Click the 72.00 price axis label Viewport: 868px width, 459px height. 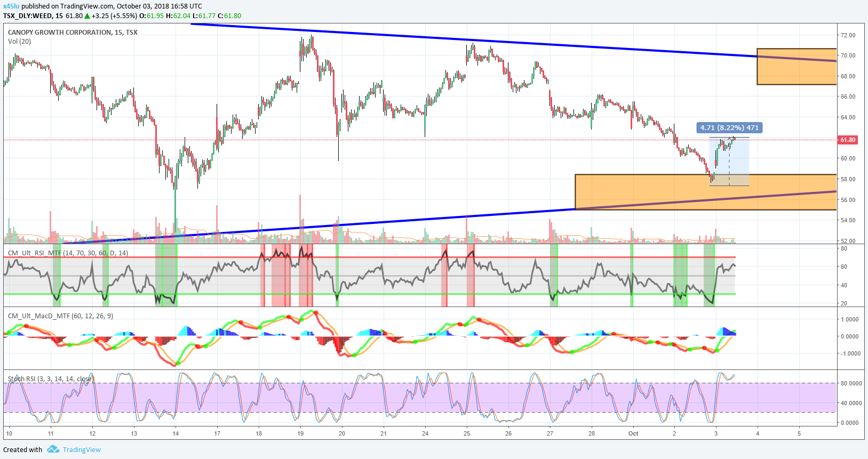[x=848, y=35]
